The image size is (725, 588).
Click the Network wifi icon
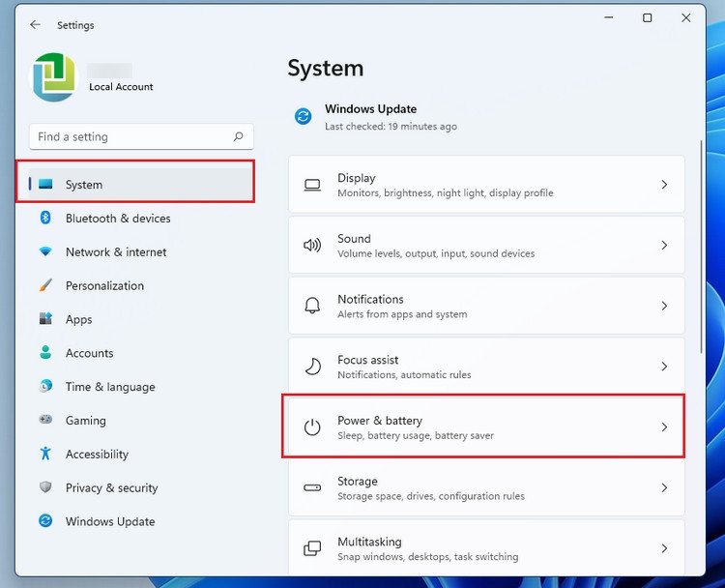pos(45,251)
